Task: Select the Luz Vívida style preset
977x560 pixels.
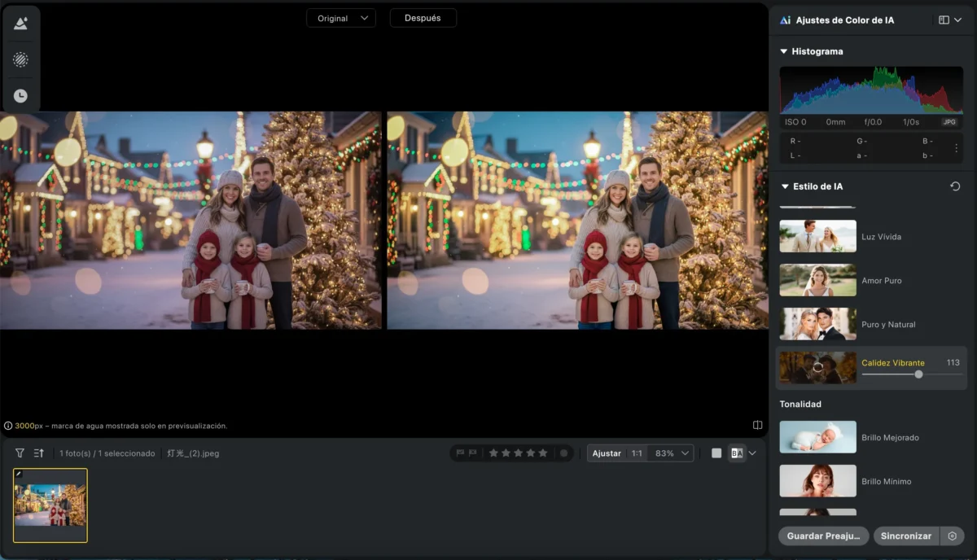Action: (x=817, y=237)
